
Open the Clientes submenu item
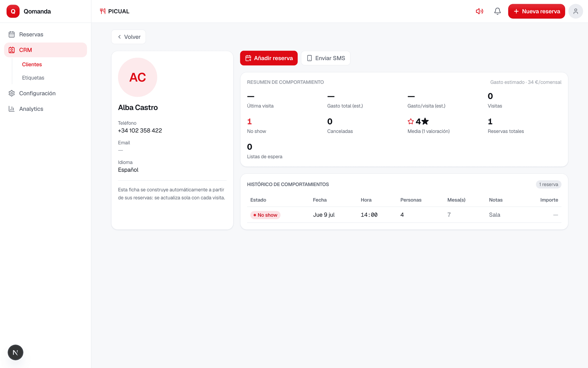tap(32, 64)
